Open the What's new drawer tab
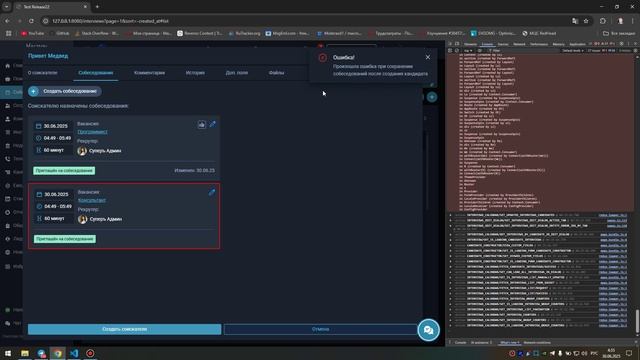This screenshot has height=360, width=640. click(509, 342)
